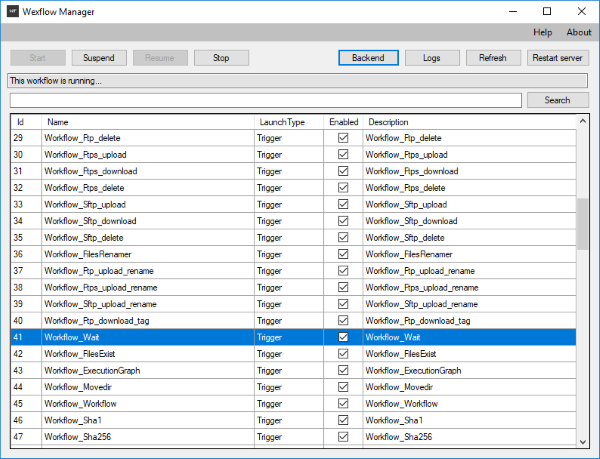Click the Refresh button

point(493,58)
